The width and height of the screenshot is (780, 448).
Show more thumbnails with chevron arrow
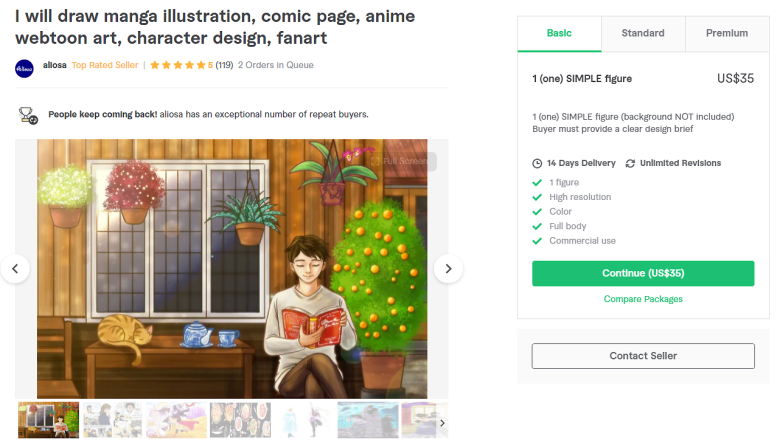[442, 423]
